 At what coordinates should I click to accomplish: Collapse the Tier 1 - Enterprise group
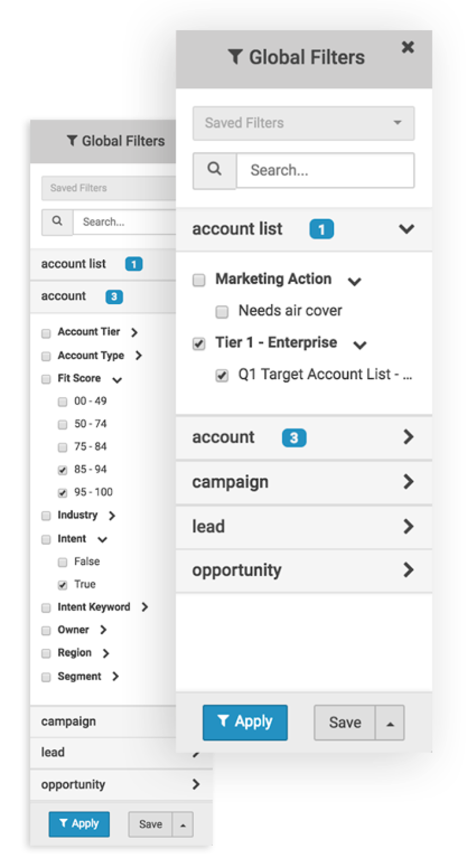(360, 345)
